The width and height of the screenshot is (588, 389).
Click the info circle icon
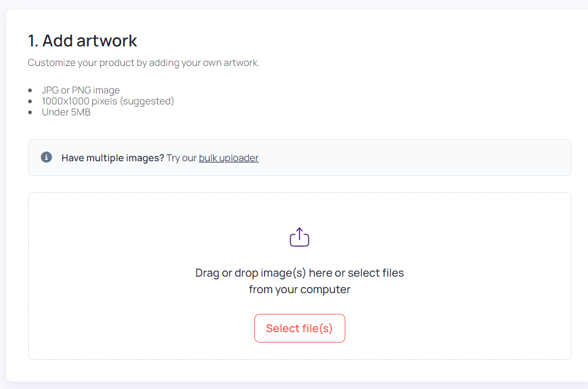point(46,157)
